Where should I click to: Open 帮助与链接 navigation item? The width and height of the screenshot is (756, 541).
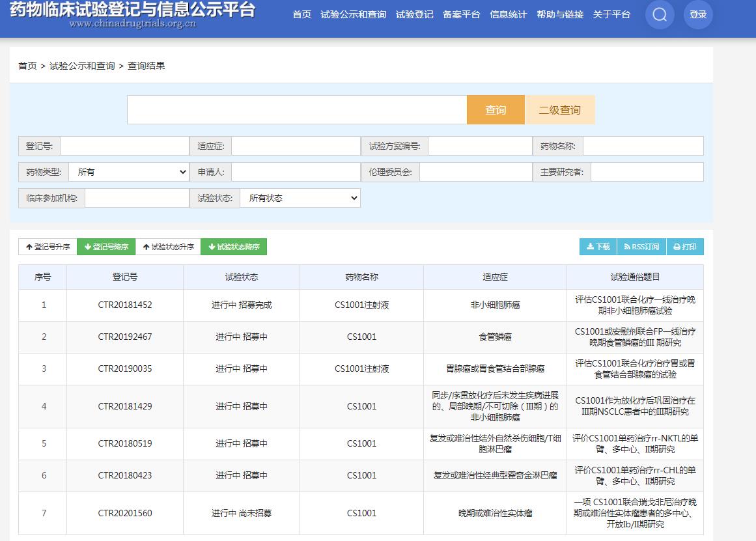pos(560,14)
